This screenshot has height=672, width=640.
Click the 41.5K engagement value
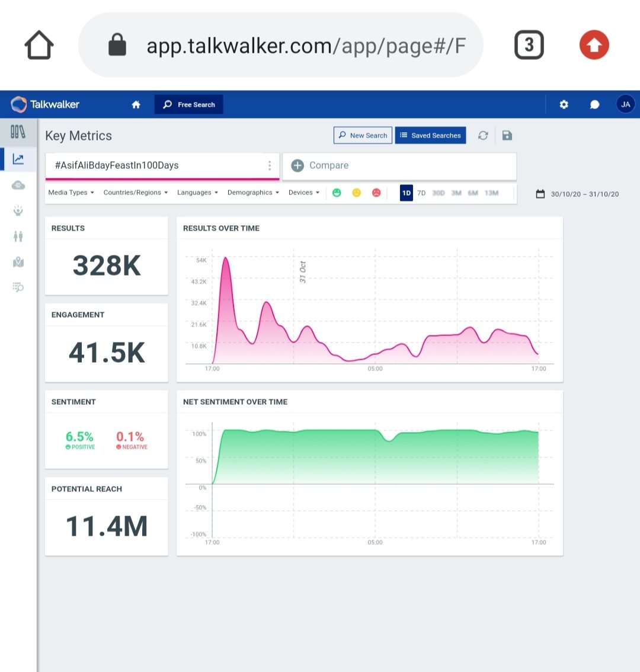pyautogui.click(x=107, y=353)
